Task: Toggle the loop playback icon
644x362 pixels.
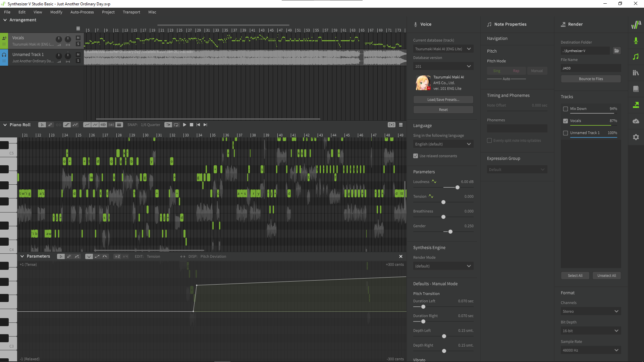Action: click(176, 125)
